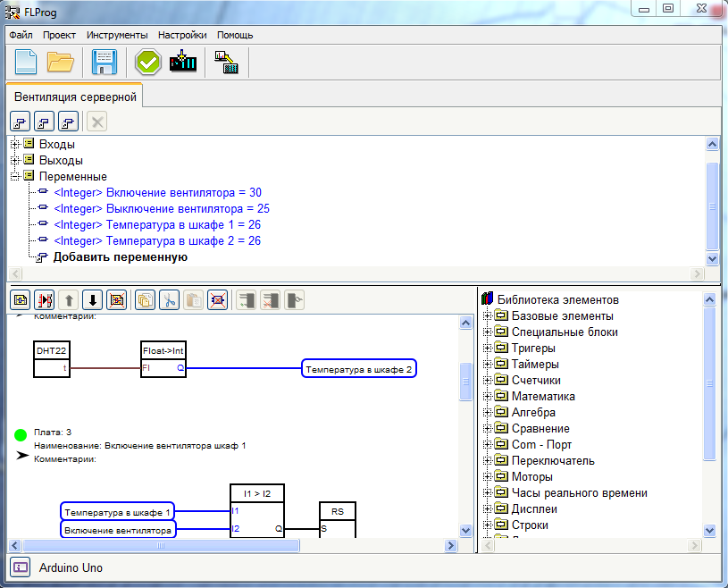Image resolution: width=728 pixels, height=588 pixels.
Task: Insert board with red arrow icon
Action: click(44, 300)
